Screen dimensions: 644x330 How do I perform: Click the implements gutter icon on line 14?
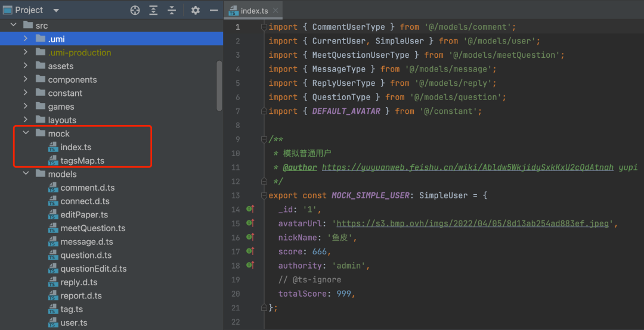[x=250, y=209]
